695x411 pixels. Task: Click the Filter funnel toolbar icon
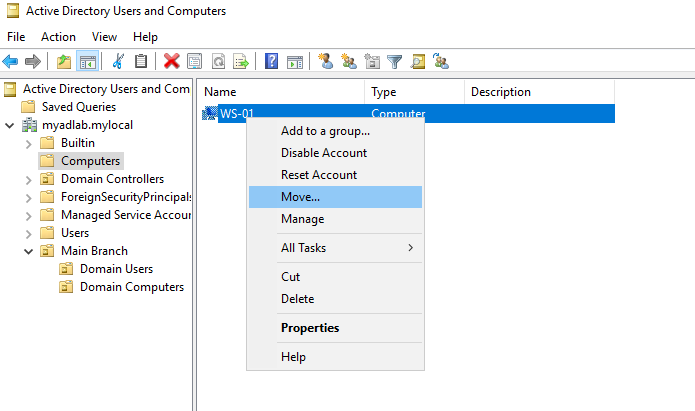point(395,62)
